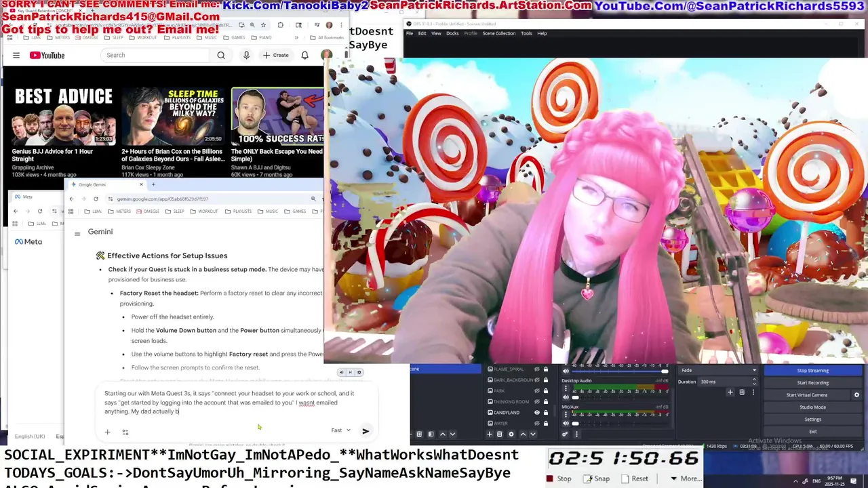Viewport: 868px width, 488px height.
Task: Open the YouTube hamburger guide menu
Action: click(16, 56)
